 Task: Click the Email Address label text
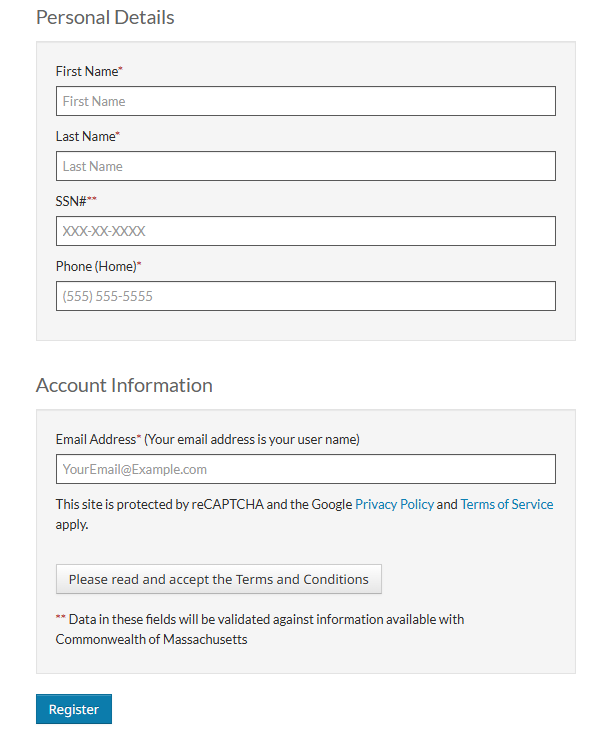point(96,439)
